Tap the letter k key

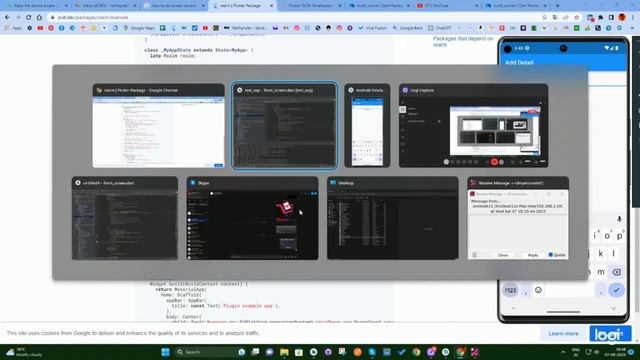pyautogui.click(x=601, y=253)
